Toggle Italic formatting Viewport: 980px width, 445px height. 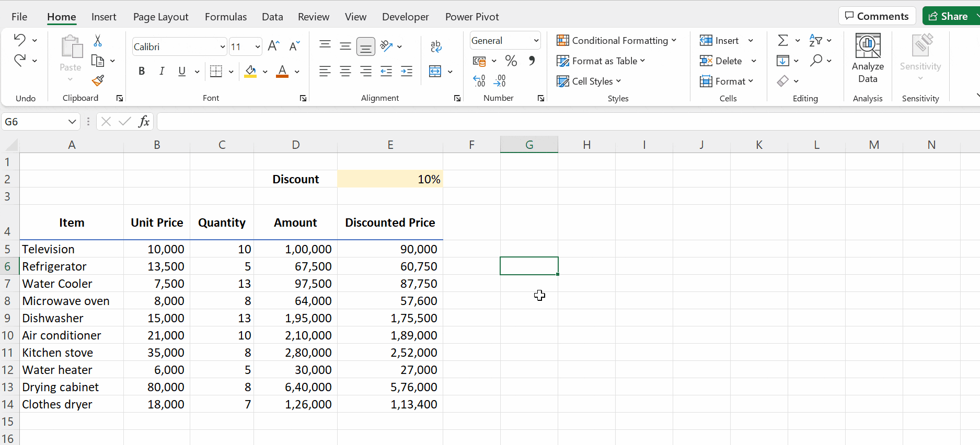coord(162,71)
